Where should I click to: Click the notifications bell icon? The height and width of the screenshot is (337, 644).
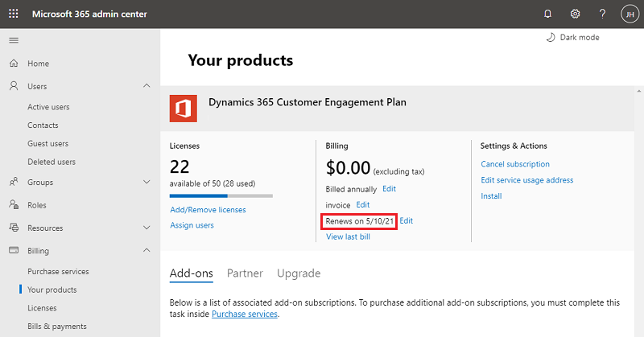click(x=548, y=14)
